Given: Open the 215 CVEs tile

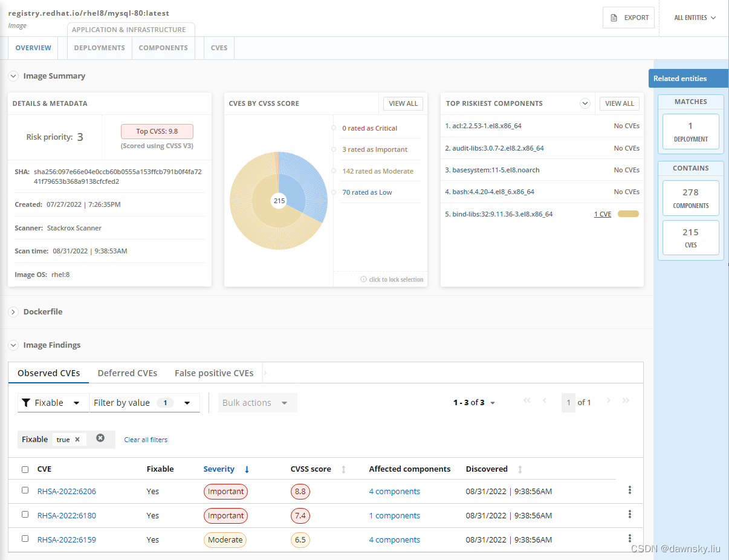Looking at the screenshot, I should tap(691, 238).
